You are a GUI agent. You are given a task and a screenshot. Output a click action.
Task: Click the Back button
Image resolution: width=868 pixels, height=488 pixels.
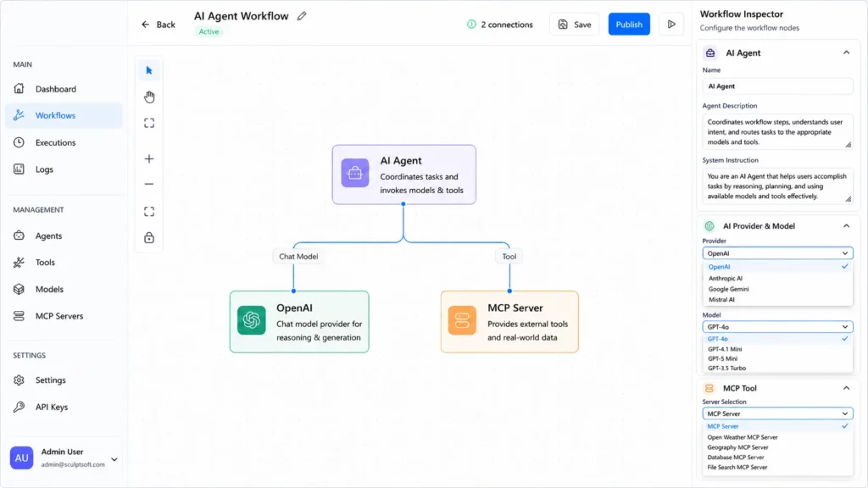coord(159,25)
